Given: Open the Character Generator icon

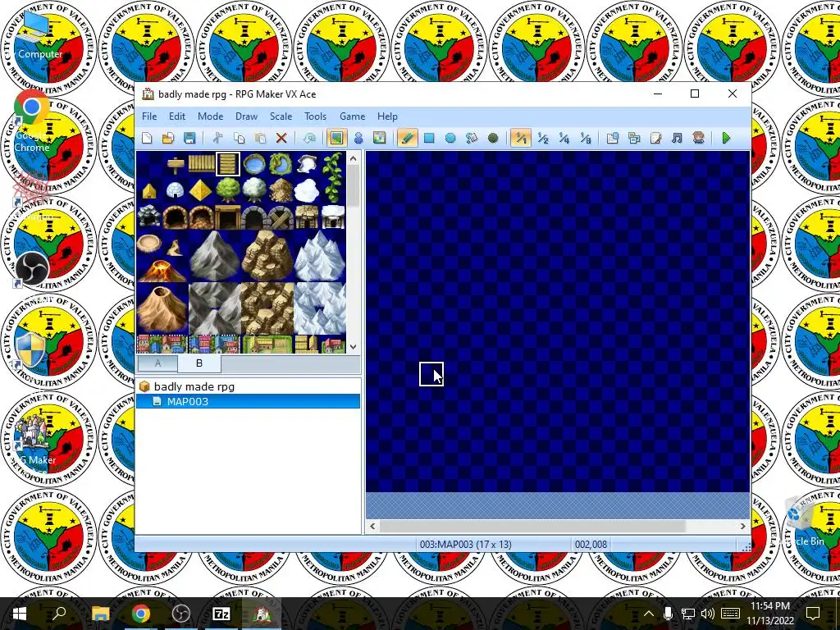Looking at the screenshot, I should point(698,138).
